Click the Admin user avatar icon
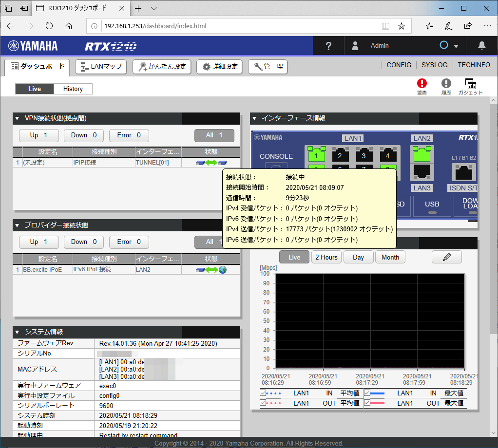 (355, 46)
